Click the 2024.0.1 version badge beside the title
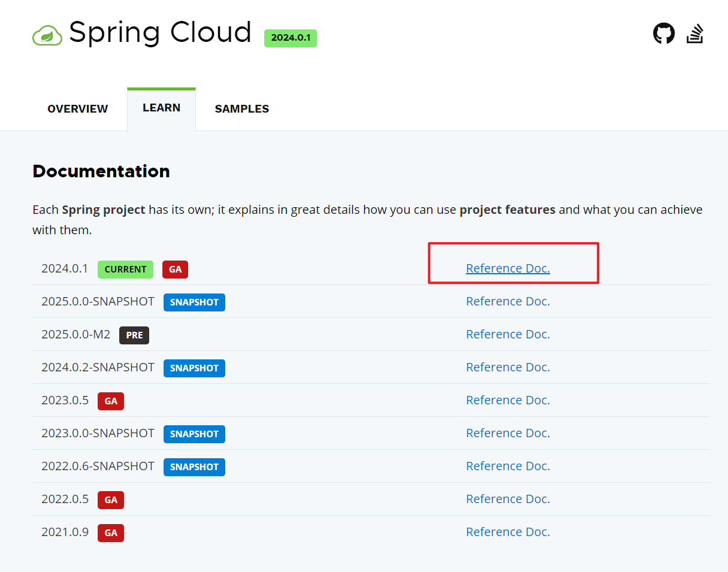The image size is (728, 572). (x=291, y=38)
